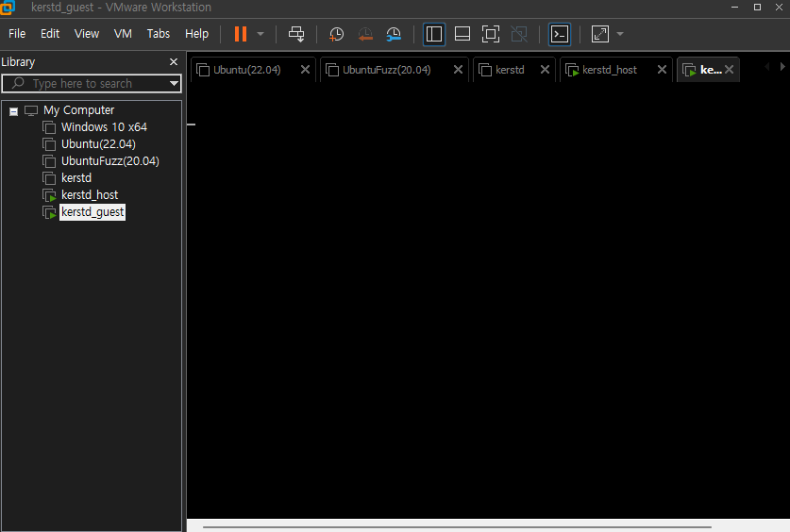The height and width of the screenshot is (532, 790).
Task: Open the stretch guest dropdown arrow
Action: pyautogui.click(x=620, y=34)
